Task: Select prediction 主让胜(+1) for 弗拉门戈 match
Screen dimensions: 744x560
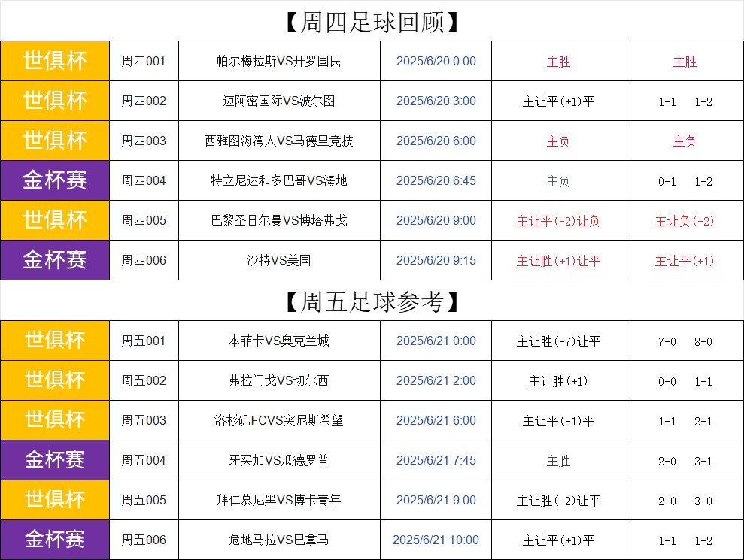Action: pos(558,381)
